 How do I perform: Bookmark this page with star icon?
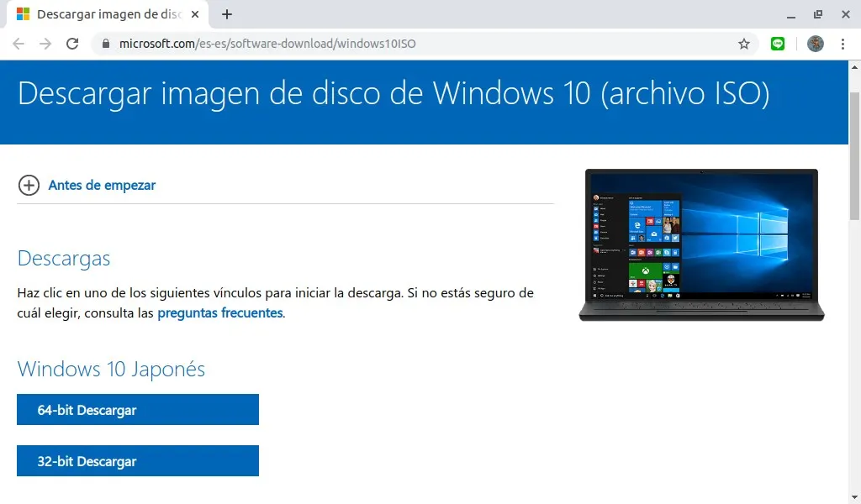tap(743, 44)
